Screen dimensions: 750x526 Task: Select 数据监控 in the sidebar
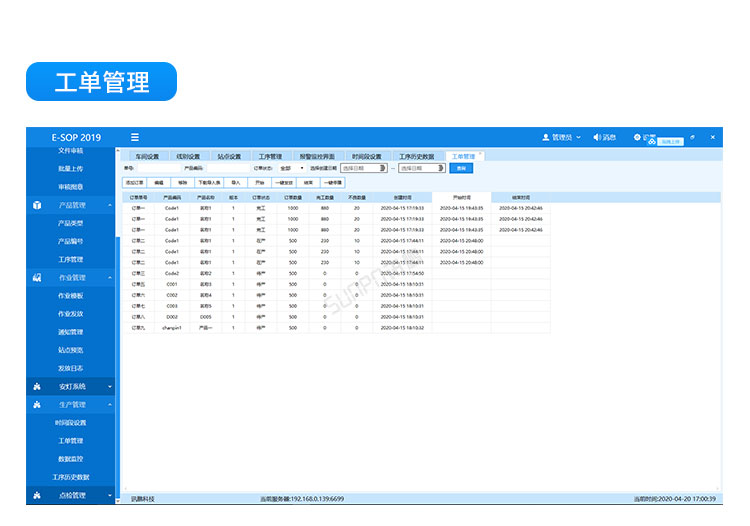click(70, 459)
